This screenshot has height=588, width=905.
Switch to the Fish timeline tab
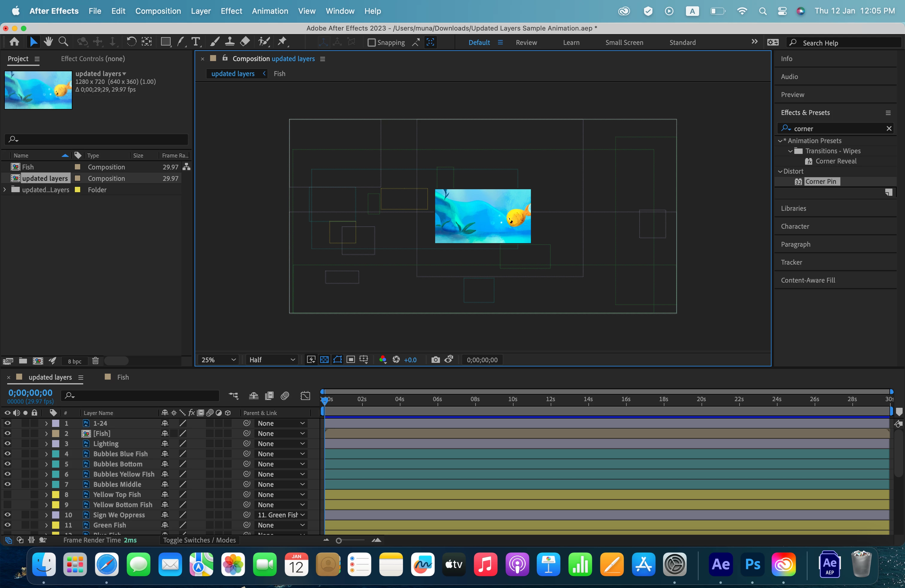coord(122,377)
